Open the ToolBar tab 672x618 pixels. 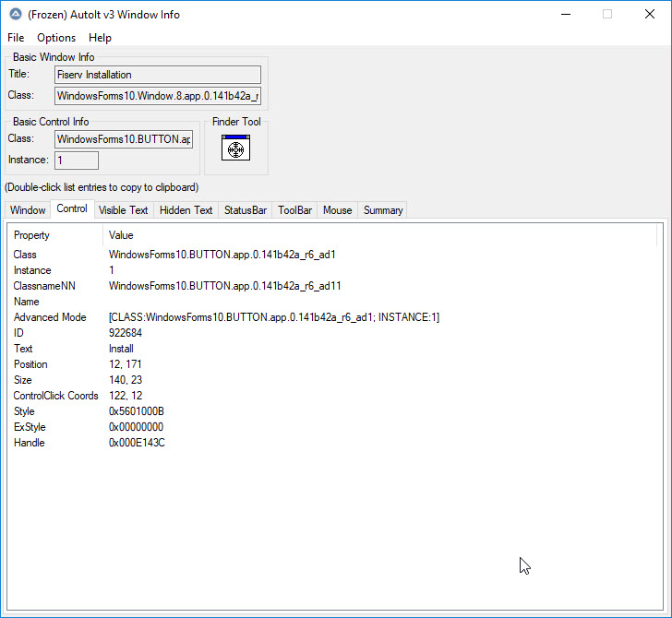click(295, 210)
